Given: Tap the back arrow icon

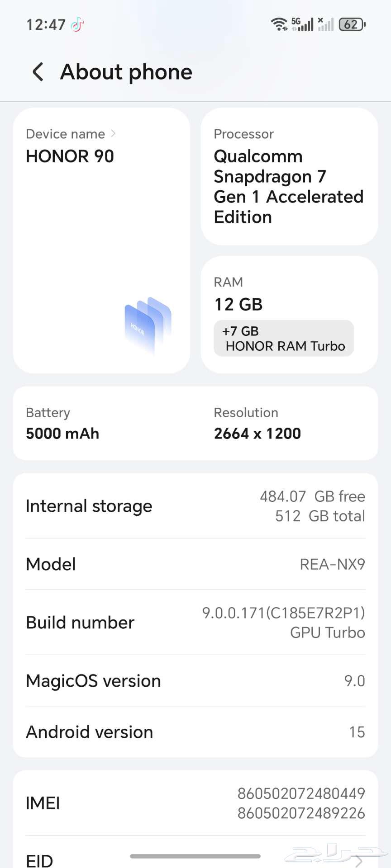Looking at the screenshot, I should coord(38,72).
